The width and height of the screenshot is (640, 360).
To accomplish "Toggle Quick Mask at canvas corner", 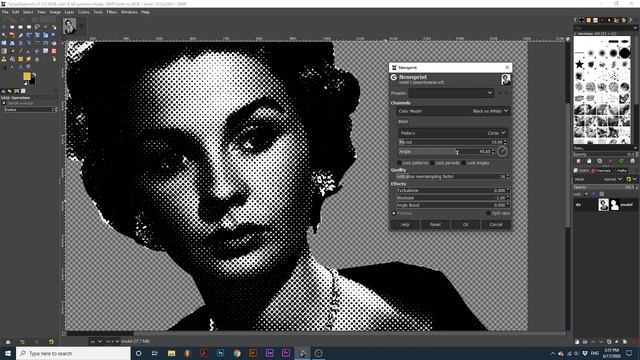I will (x=64, y=333).
